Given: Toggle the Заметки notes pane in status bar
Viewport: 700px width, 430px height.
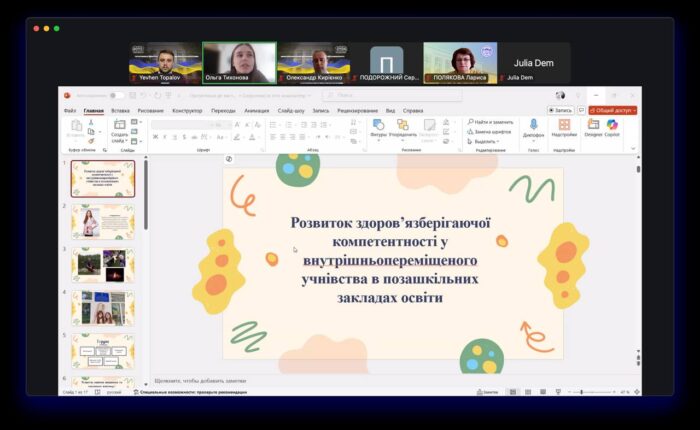Looking at the screenshot, I should (x=487, y=392).
